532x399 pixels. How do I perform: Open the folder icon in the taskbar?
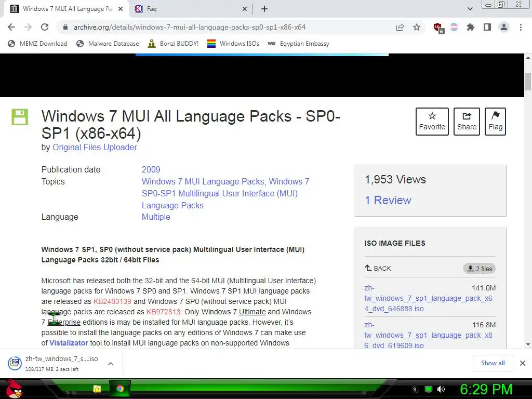pyautogui.click(x=97, y=389)
